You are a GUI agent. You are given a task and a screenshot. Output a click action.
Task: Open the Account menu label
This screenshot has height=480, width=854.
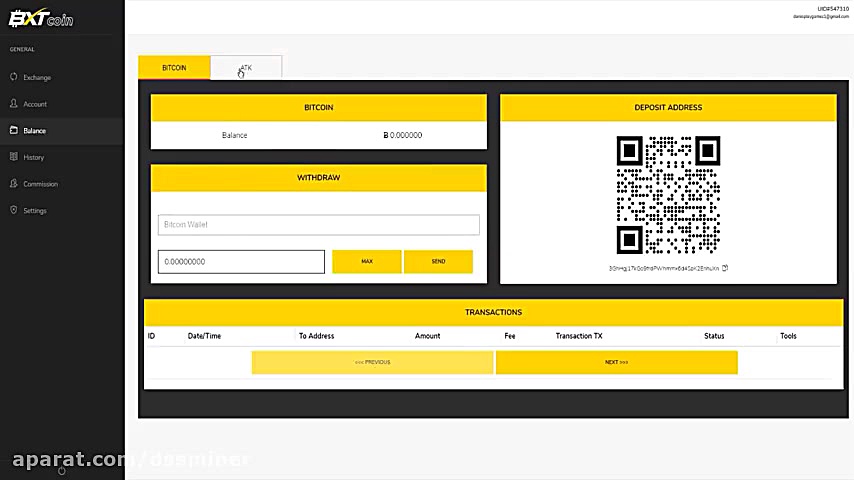coord(35,104)
